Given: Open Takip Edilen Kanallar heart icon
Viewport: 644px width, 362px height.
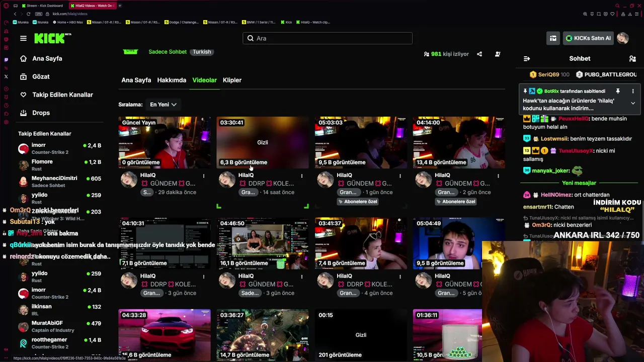Looking at the screenshot, I should (23, 95).
